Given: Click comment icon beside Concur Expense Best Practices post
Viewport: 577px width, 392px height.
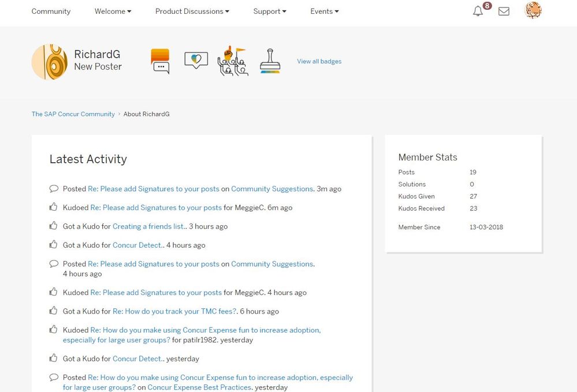Looking at the screenshot, I should [x=54, y=378].
